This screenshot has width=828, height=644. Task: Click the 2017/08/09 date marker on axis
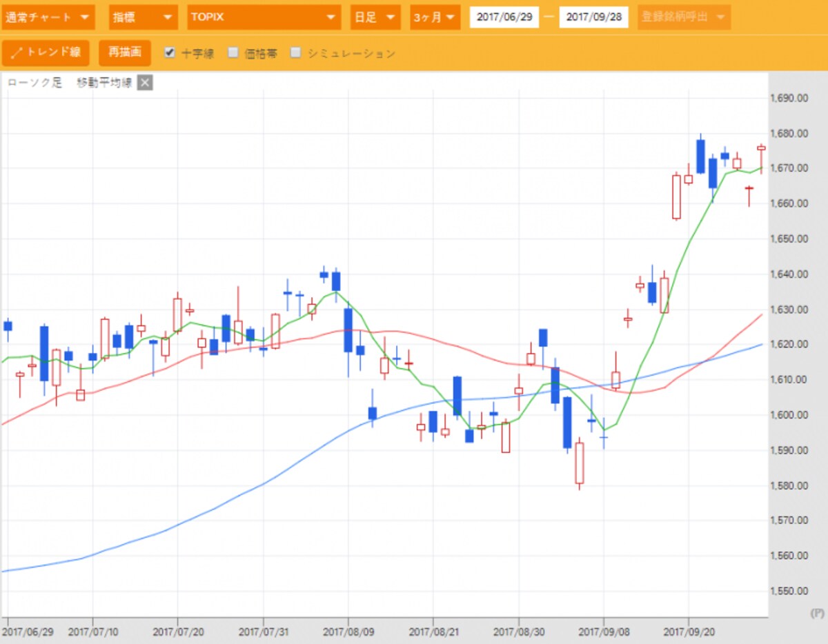point(348,631)
